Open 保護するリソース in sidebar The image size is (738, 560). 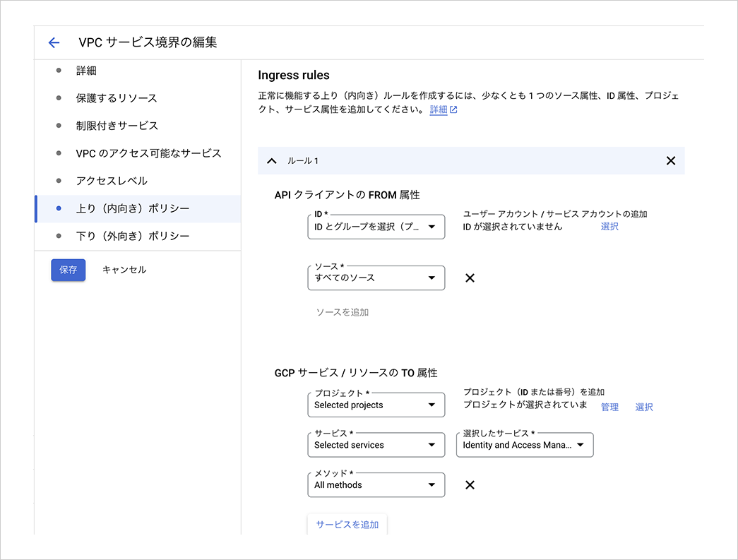point(138,98)
